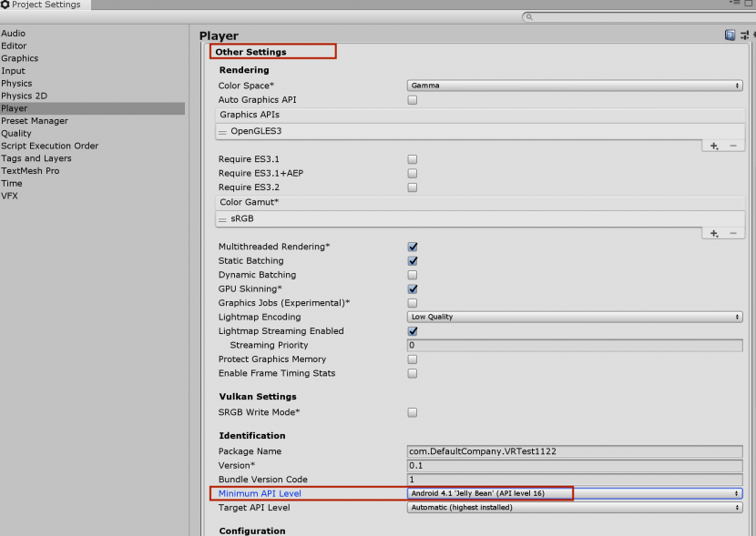This screenshot has width=756, height=536.
Task: Disable Multithreaded Rendering checkbox
Action: tap(413, 247)
